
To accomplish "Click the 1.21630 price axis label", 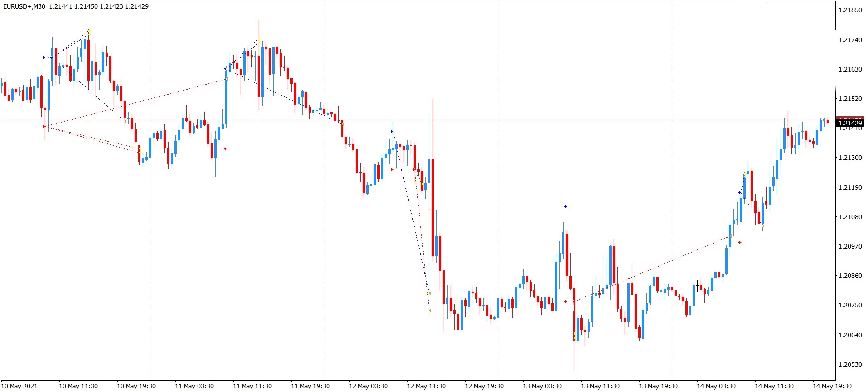I will (850, 69).
